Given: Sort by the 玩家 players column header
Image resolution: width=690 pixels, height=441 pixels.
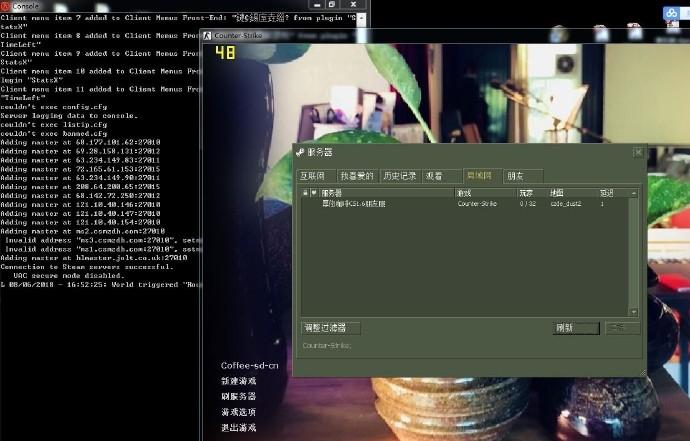Looking at the screenshot, I should coord(532,193).
